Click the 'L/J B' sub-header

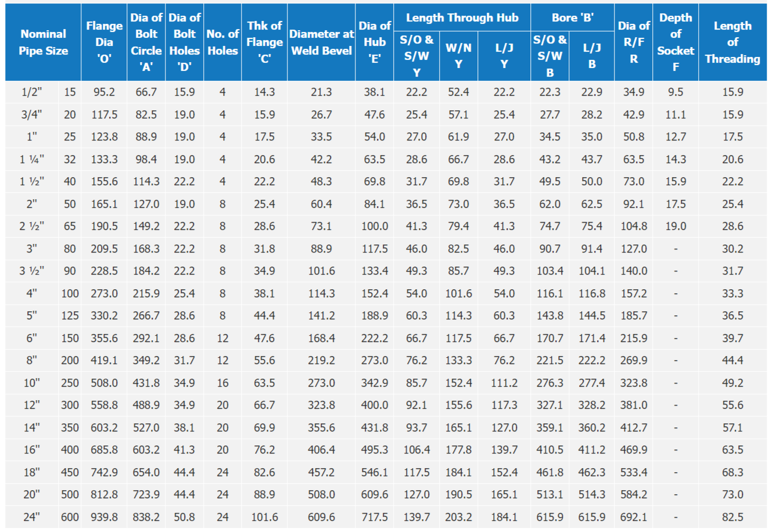pyautogui.click(x=592, y=56)
